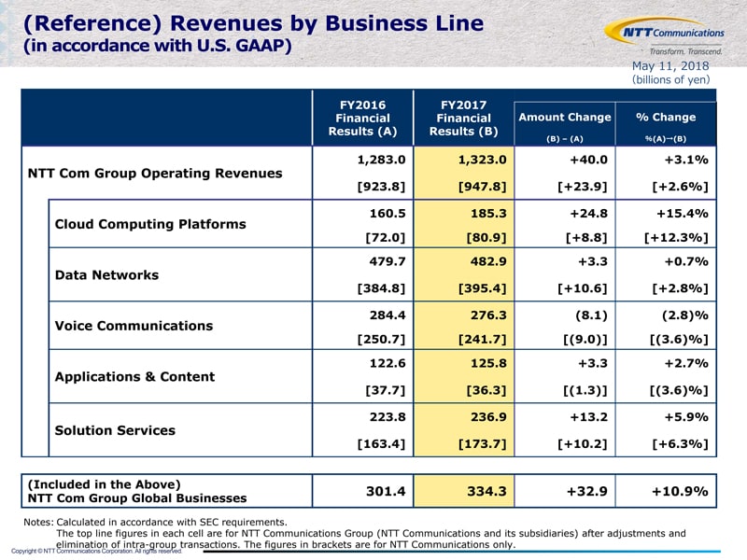This screenshot has height=560, width=747.
Task: Click NTT Com Group Operating Revenues label
Action: tap(155, 174)
